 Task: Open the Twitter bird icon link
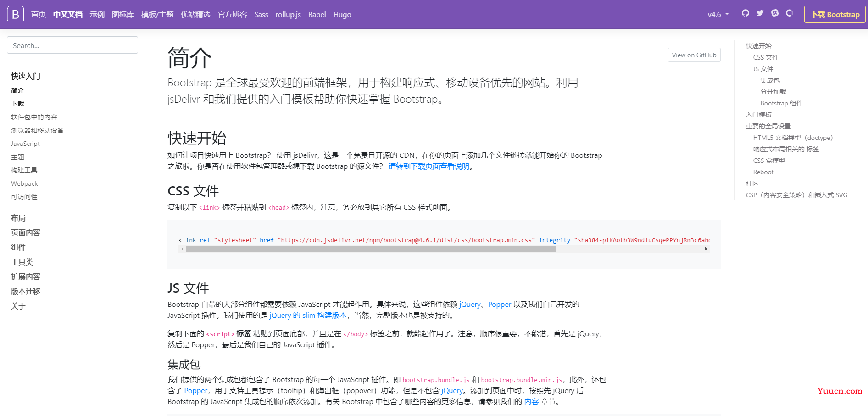(x=760, y=13)
